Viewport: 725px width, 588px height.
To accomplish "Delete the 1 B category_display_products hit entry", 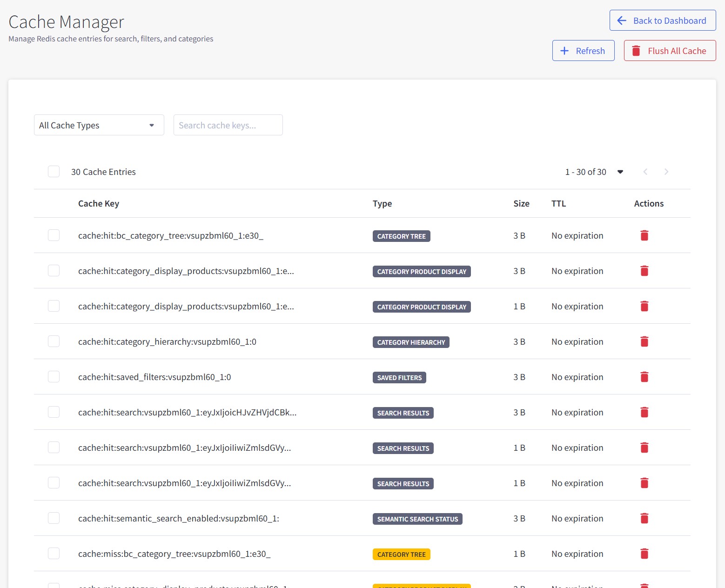I will coord(644,306).
